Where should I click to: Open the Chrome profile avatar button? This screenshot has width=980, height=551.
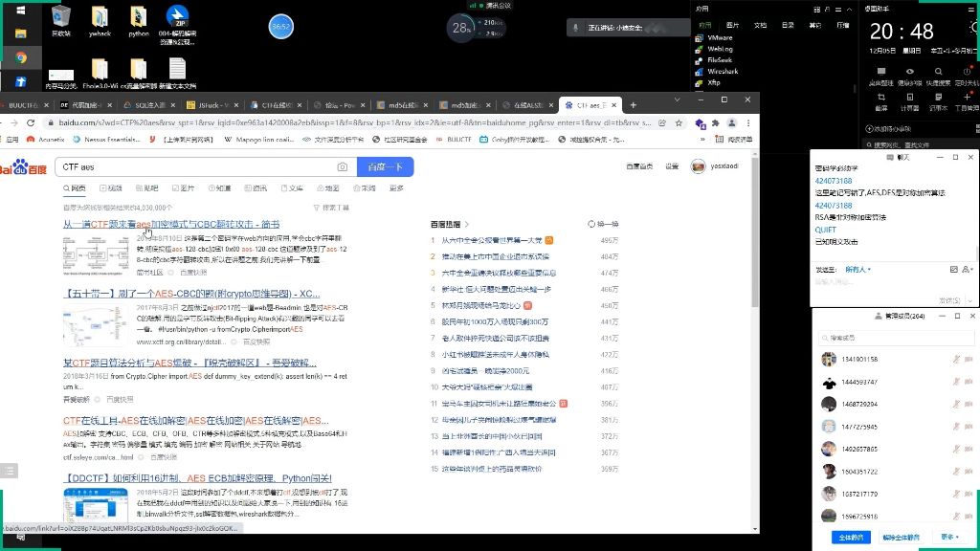click(732, 123)
